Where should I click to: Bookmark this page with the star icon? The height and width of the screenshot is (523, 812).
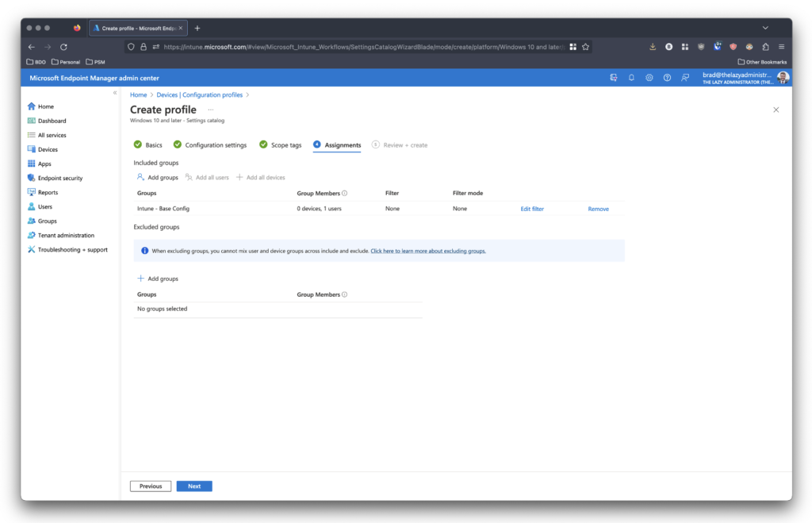pos(586,47)
